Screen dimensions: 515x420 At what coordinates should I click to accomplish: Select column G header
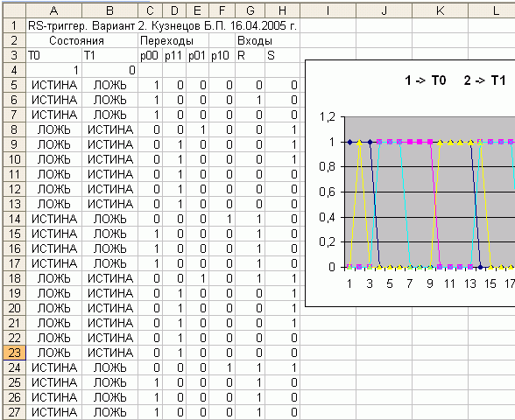pos(250,10)
